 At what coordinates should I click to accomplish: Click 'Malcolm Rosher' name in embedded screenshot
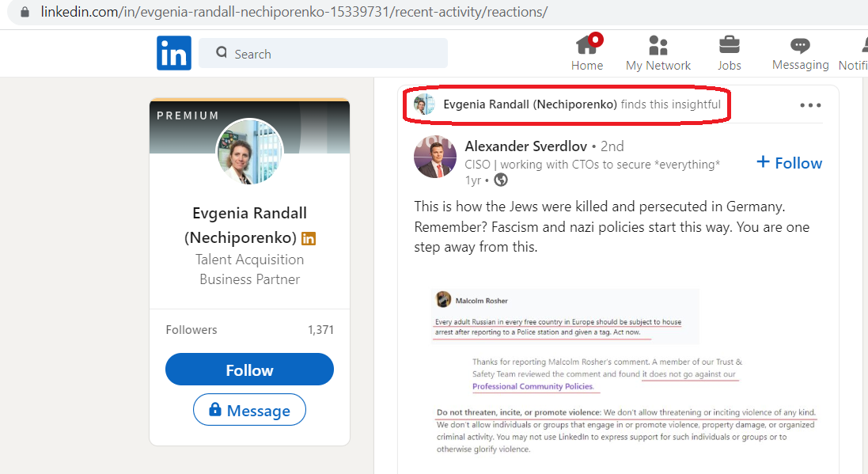(x=481, y=301)
